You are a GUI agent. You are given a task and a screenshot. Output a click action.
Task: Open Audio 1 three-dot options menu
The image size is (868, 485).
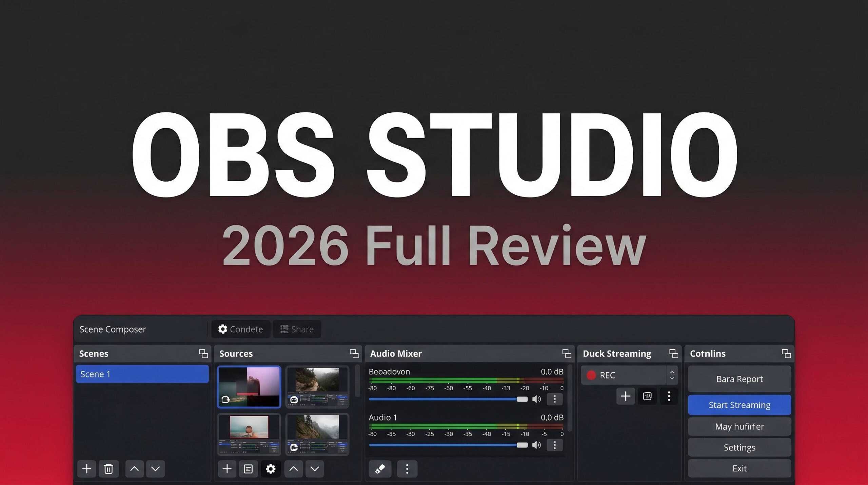(x=555, y=445)
